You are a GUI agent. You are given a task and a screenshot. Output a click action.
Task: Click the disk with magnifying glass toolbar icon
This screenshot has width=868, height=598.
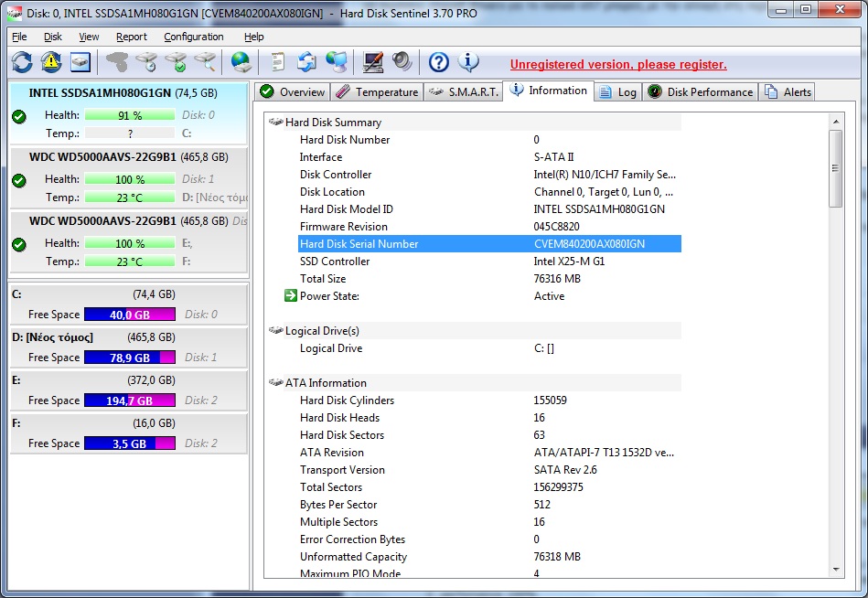206,62
